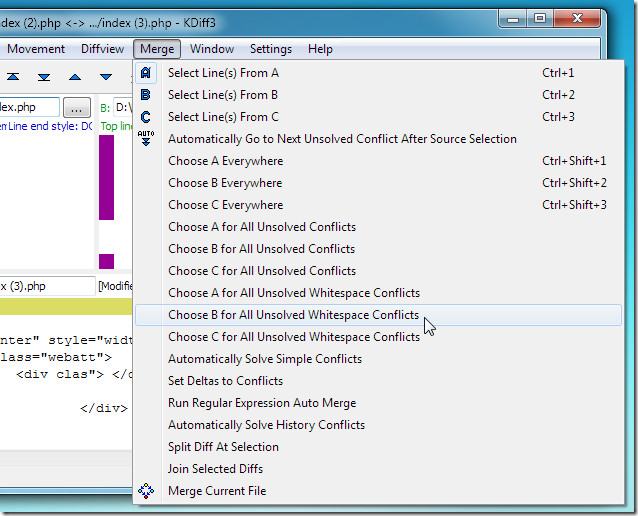
Task: Select Split Diff At Selection
Action: point(378,446)
